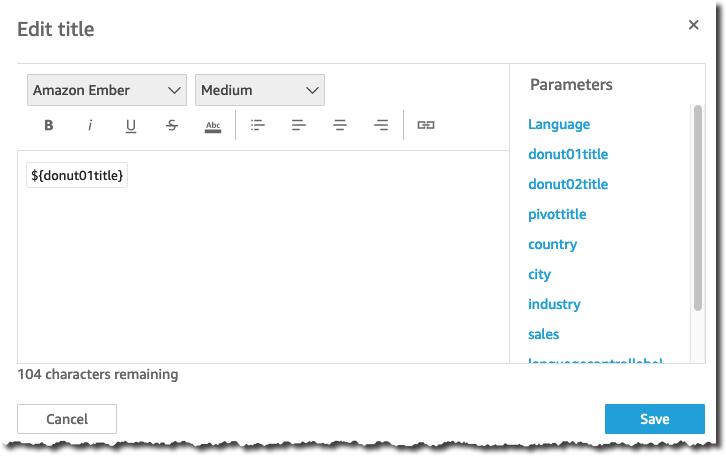
Task: Insert the donut02title parameter
Action: [x=568, y=184]
